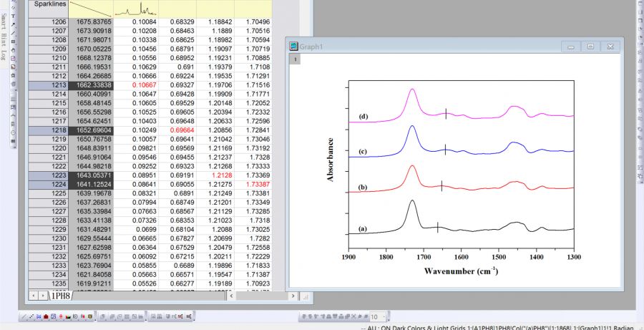Pick the Line tool in the left toolbar
This screenshot has width=644, height=330.
click(14, 33)
